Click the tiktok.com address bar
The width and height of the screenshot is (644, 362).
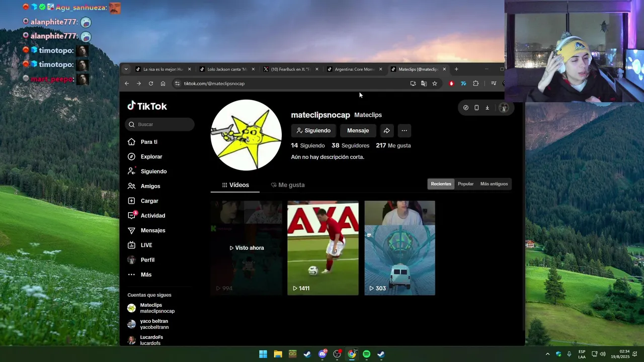(292, 83)
